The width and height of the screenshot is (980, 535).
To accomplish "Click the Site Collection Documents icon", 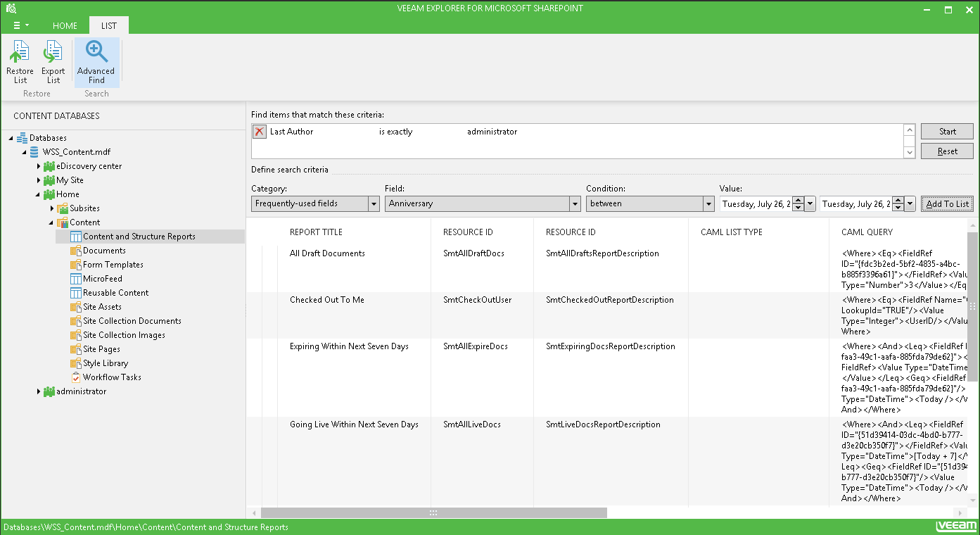I will coord(76,321).
